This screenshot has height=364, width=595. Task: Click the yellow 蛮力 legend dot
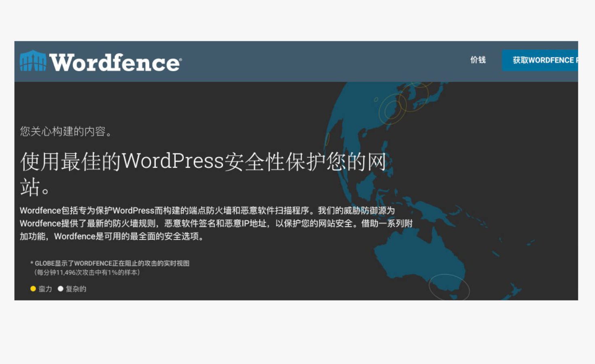[33, 289]
